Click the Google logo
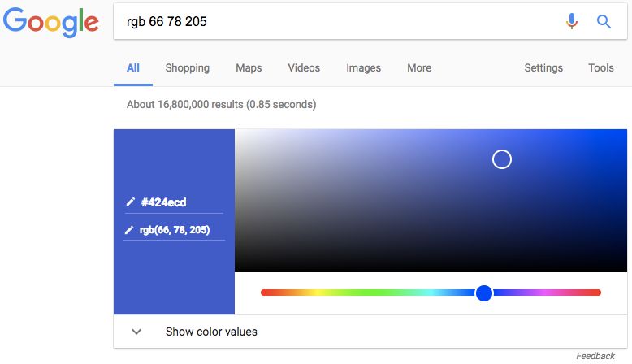The width and height of the screenshot is (632, 364). click(50, 22)
